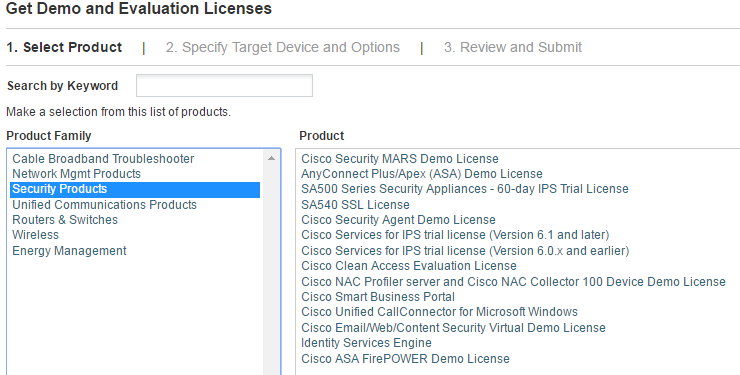740x375 pixels.
Task: Open the Review and Submit step
Action: click(x=513, y=47)
